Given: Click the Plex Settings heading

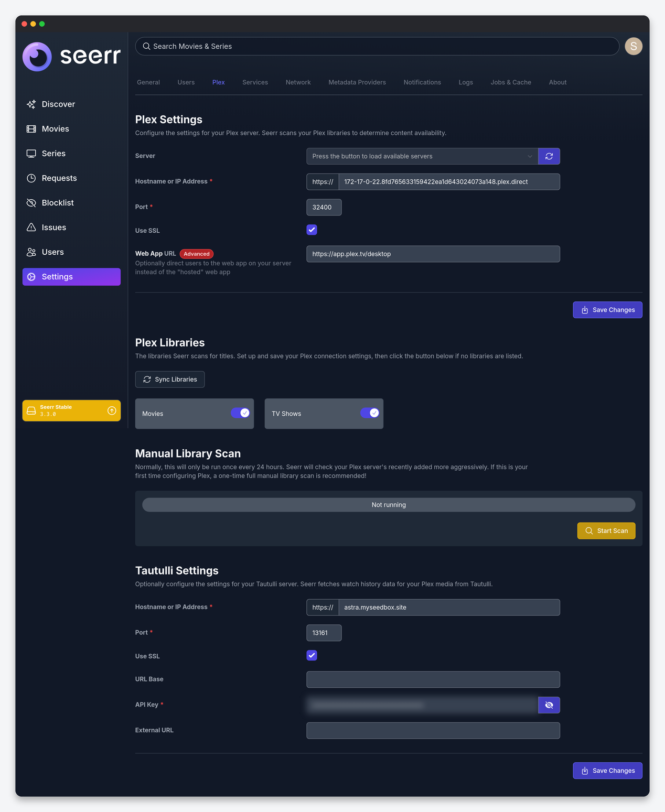Looking at the screenshot, I should [169, 120].
